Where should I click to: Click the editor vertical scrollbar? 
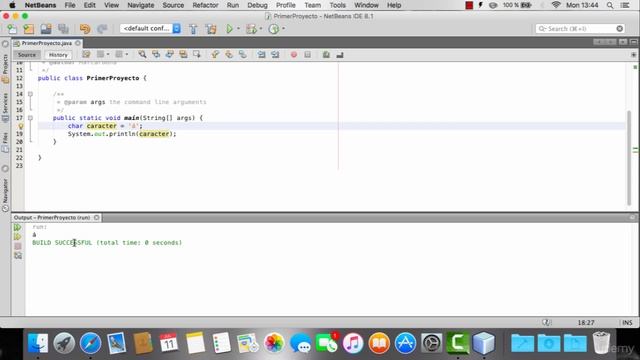pos(629,158)
